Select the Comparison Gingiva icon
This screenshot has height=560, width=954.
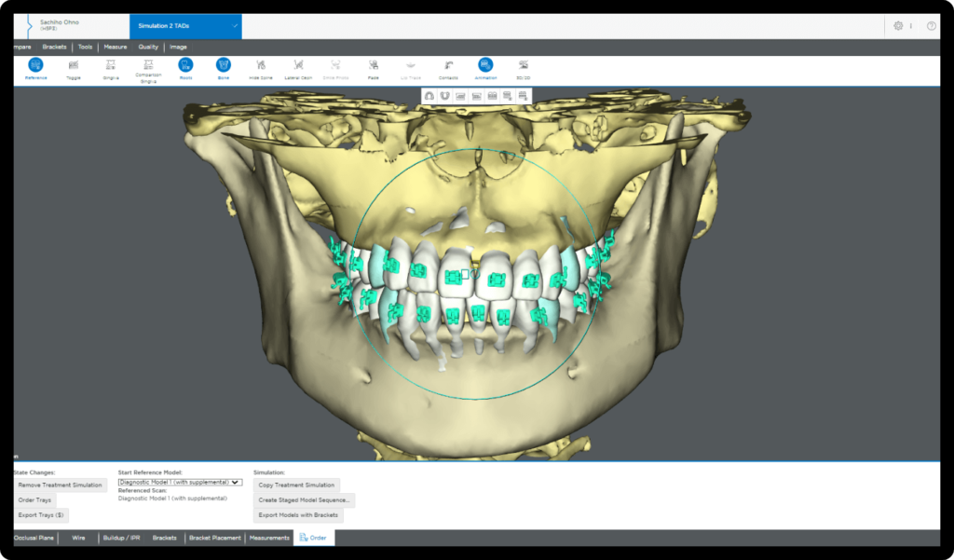(148, 65)
